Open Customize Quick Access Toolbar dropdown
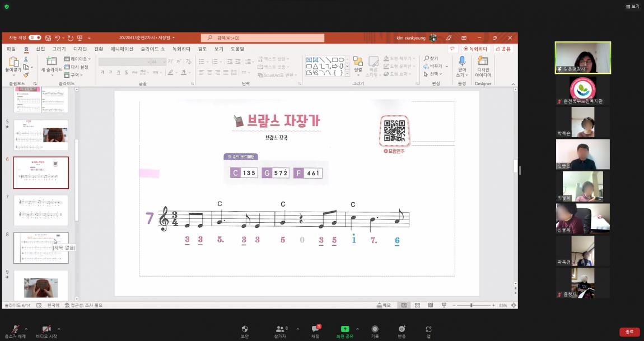The width and height of the screenshot is (644, 341). [89, 38]
